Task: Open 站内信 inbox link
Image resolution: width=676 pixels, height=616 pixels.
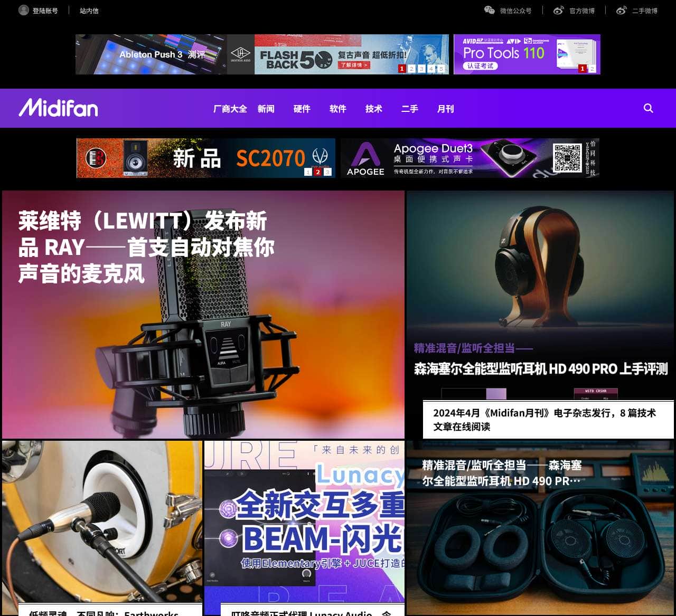Action: (89, 11)
